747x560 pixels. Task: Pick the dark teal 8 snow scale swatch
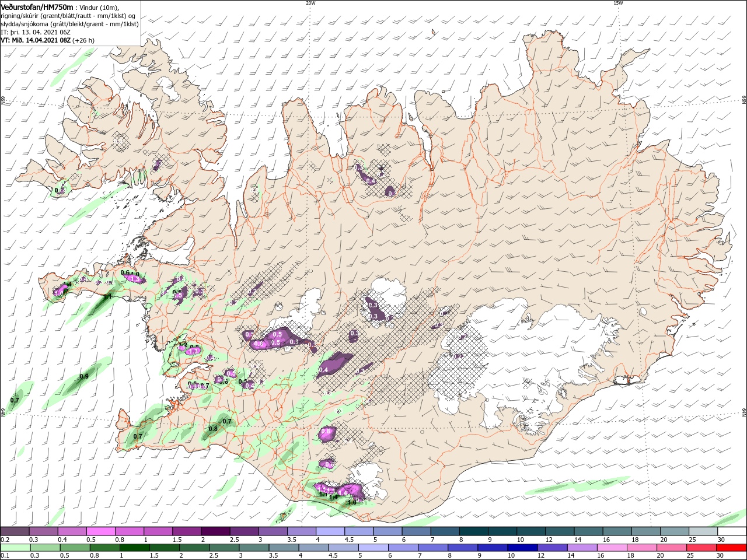pyautogui.click(x=473, y=531)
